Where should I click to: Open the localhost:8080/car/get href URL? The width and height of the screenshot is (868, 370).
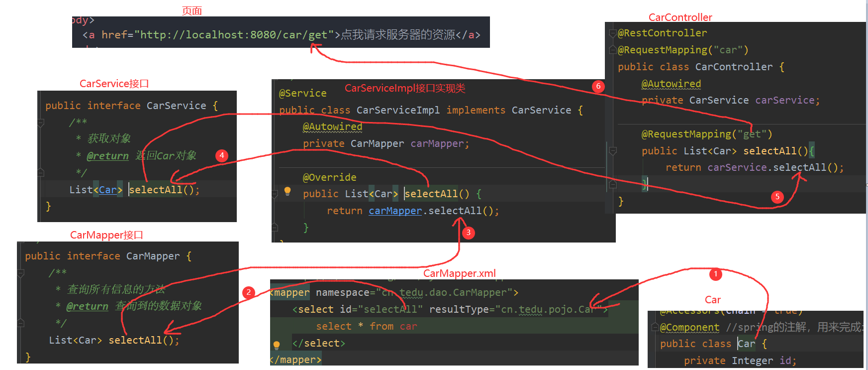tap(233, 35)
